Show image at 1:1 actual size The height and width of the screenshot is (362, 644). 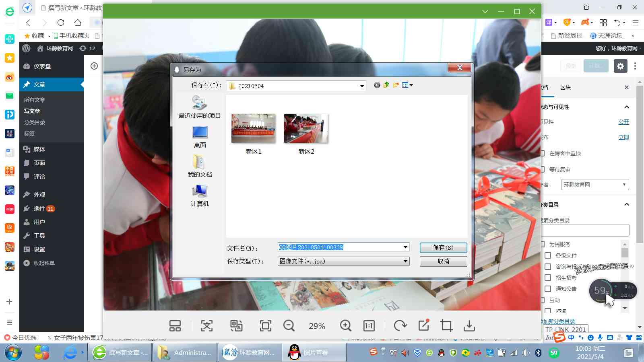(x=369, y=325)
